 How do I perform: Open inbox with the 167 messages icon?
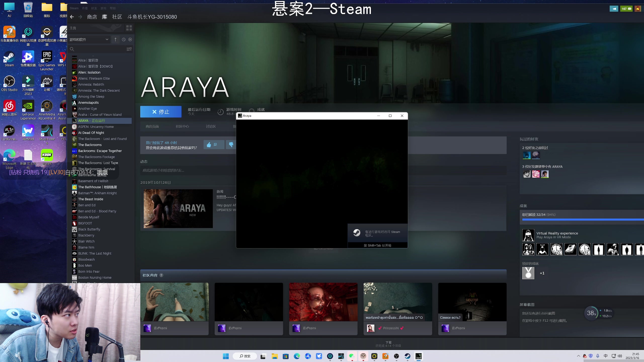point(626,9)
